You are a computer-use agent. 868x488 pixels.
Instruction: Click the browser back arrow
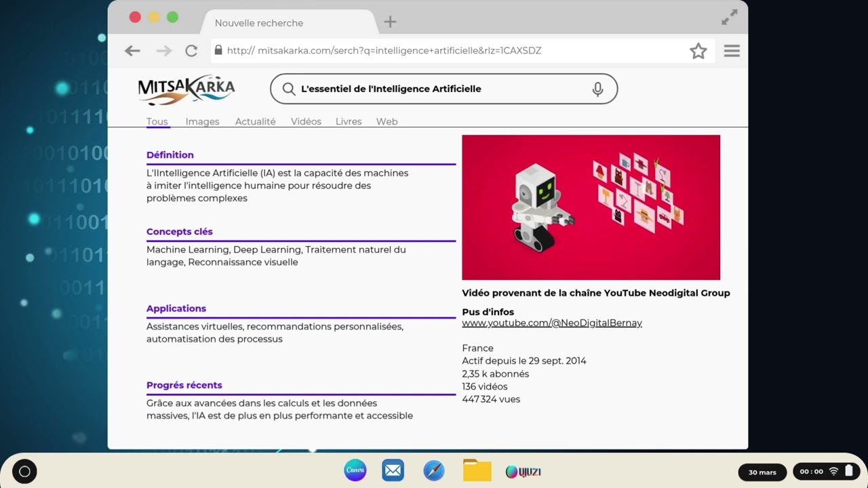[x=132, y=51]
